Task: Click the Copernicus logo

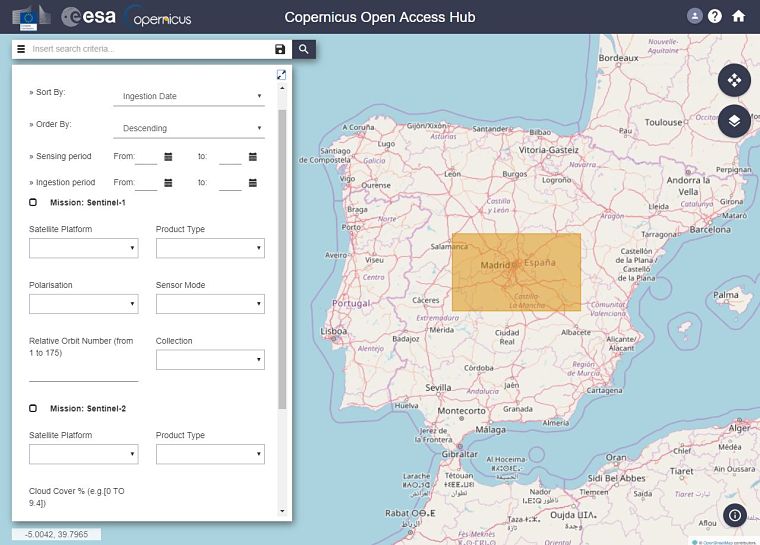Action: tap(158, 17)
